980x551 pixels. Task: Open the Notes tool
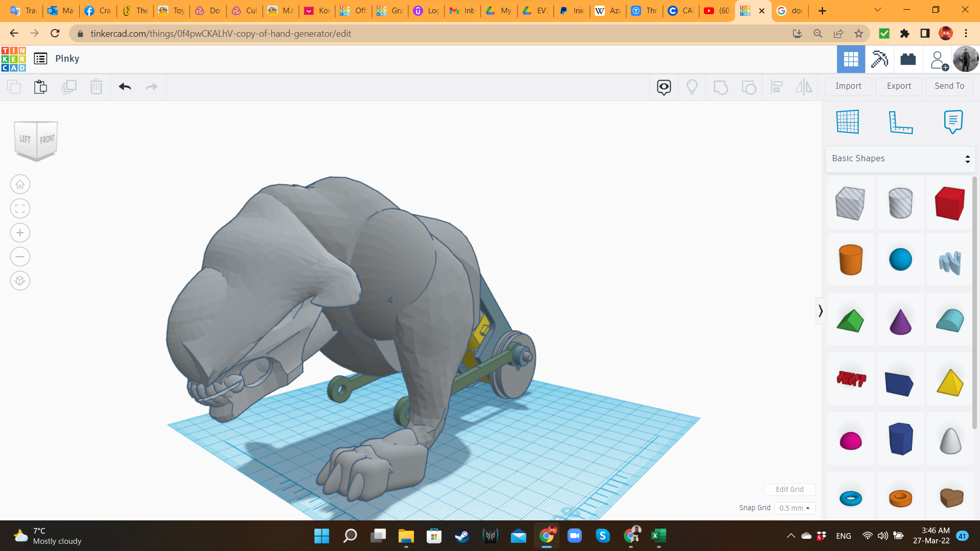tap(953, 122)
